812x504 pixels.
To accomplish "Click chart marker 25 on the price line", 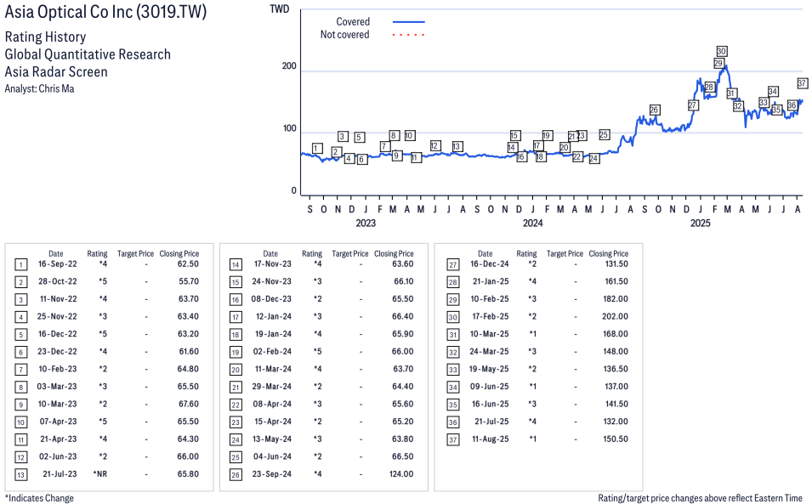I will point(604,134).
